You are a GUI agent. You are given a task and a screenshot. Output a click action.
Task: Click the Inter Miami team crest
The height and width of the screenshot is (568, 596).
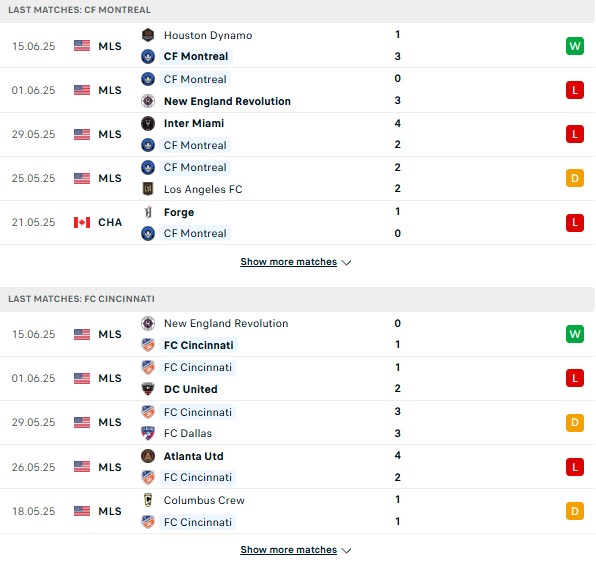(x=147, y=123)
